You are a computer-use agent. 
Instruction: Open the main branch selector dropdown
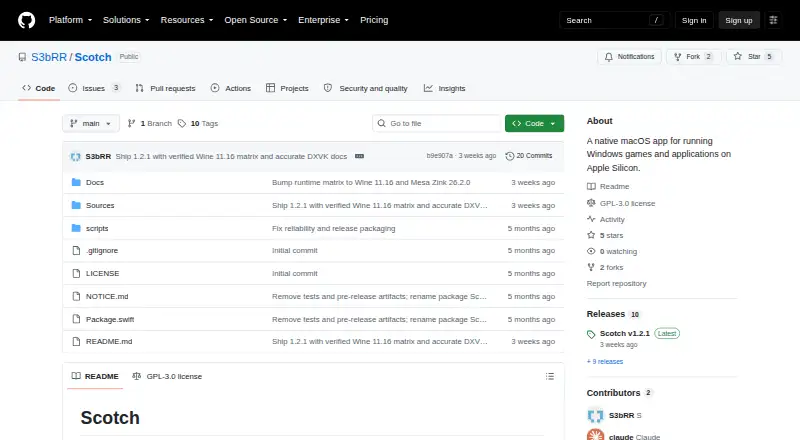coord(91,124)
